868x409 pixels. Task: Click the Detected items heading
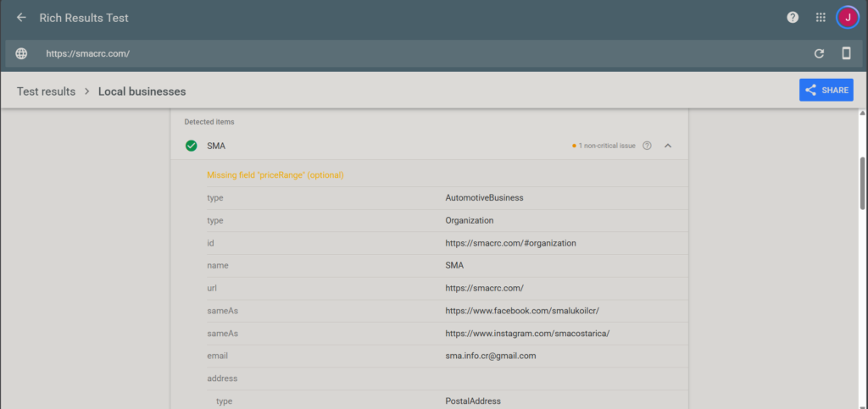pos(209,122)
